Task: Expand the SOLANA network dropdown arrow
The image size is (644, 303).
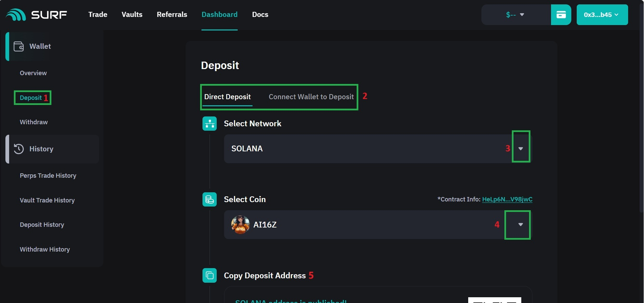Action: (x=521, y=149)
